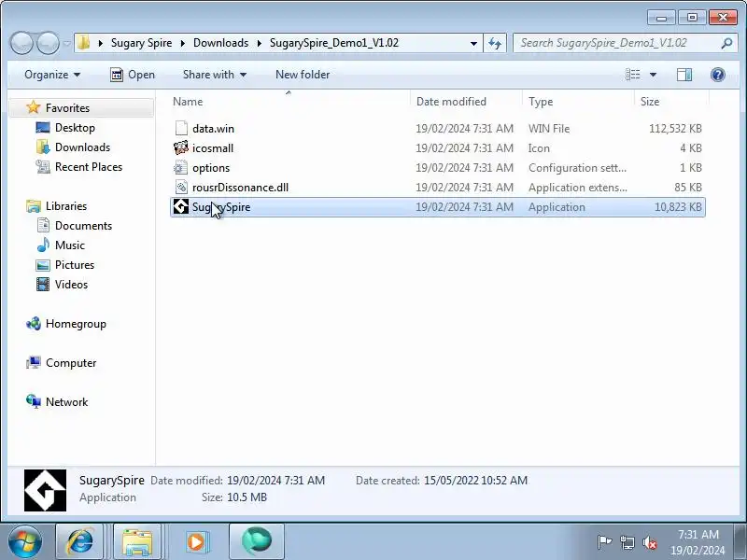The image size is (747, 560).
Task: Click the Application extens... type cell
Action: coord(577,188)
